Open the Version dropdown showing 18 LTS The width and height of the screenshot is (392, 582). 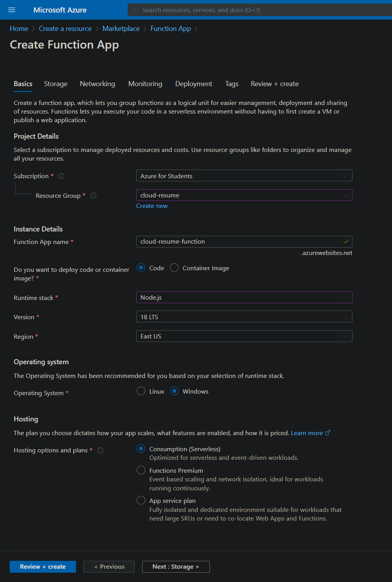(x=244, y=317)
